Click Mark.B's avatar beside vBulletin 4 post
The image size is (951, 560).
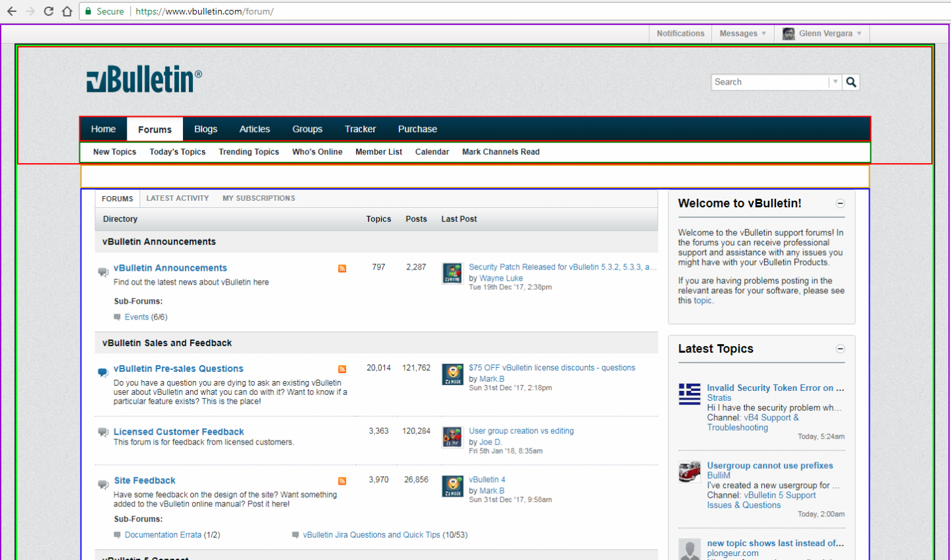(x=452, y=486)
